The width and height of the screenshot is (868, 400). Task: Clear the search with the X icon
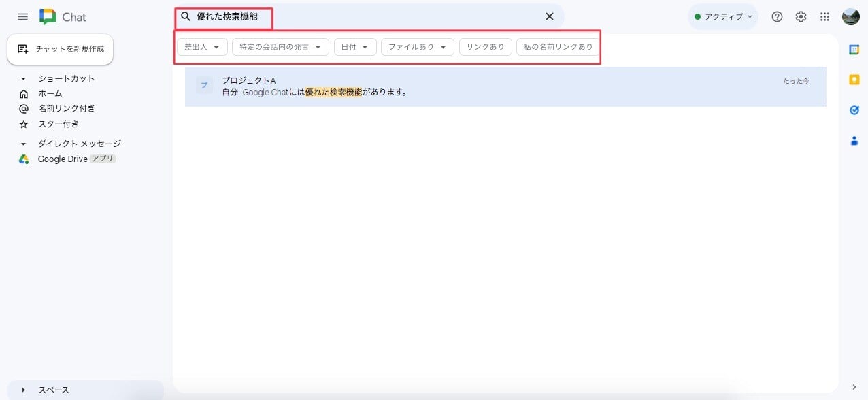click(550, 16)
